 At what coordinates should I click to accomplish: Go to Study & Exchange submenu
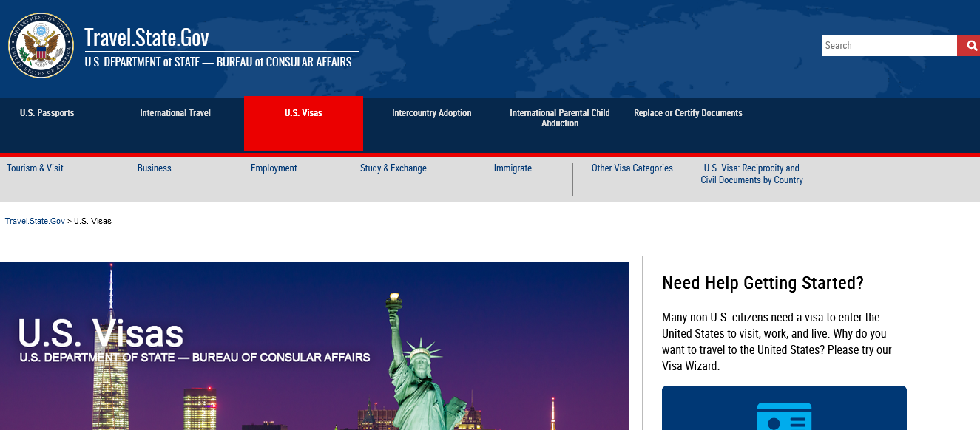[393, 168]
